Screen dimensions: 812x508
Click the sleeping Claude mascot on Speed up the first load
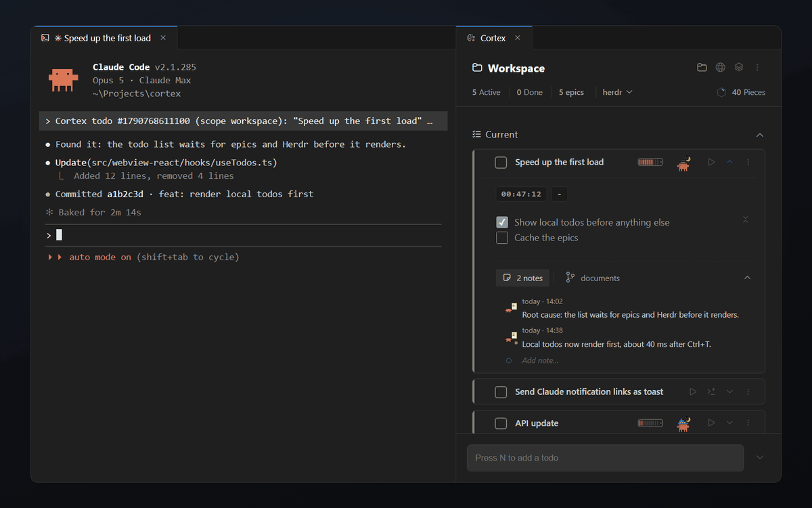pos(683,163)
